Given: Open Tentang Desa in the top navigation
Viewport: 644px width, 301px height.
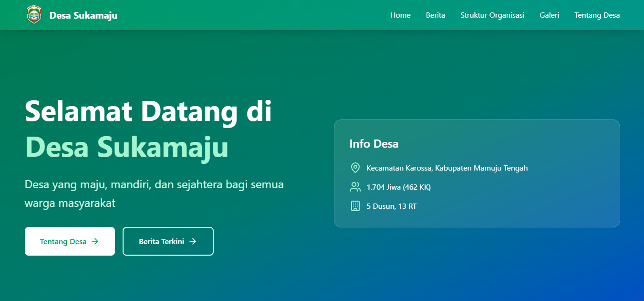Looking at the screenshot, I should (597, 15).
